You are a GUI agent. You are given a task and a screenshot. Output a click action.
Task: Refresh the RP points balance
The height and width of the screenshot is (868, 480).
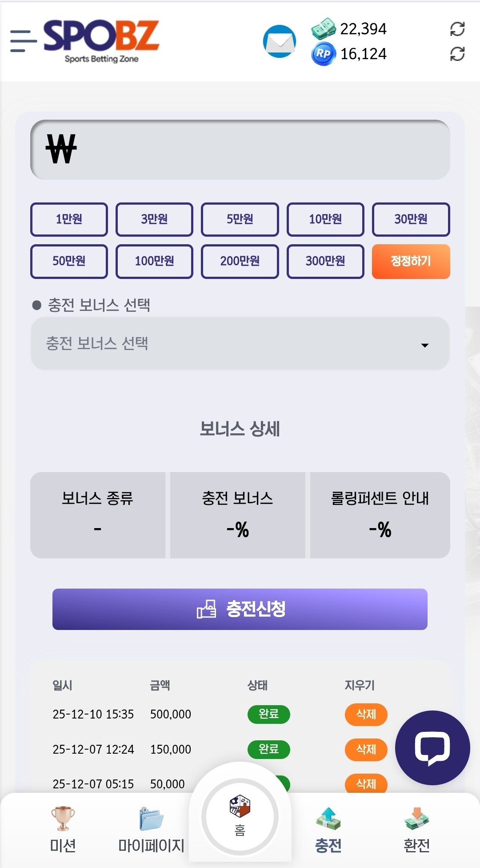[x=457, y=54]
